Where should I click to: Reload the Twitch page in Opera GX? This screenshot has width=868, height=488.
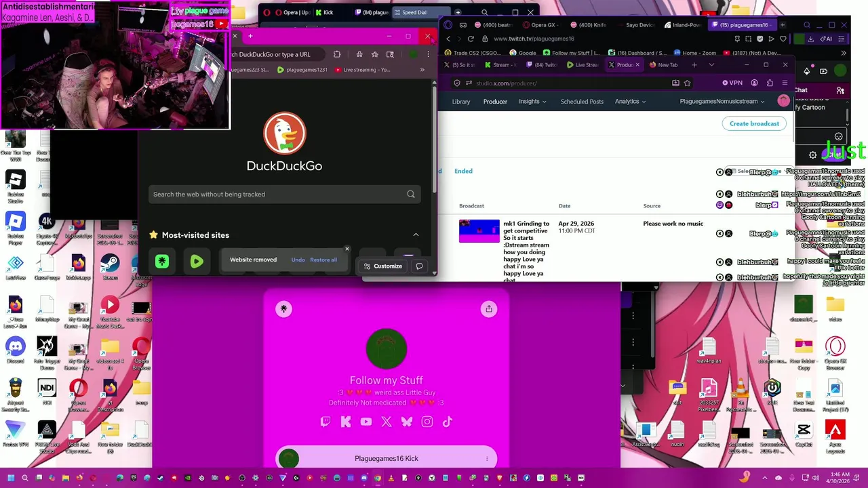coord(471,39)
